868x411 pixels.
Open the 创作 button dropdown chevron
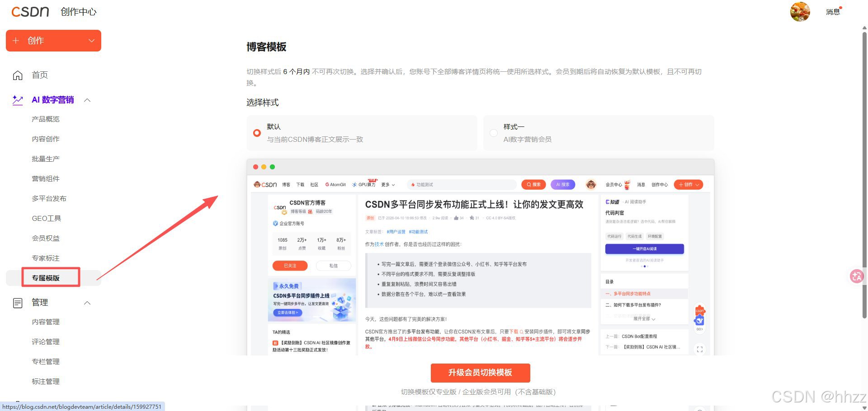92,41
